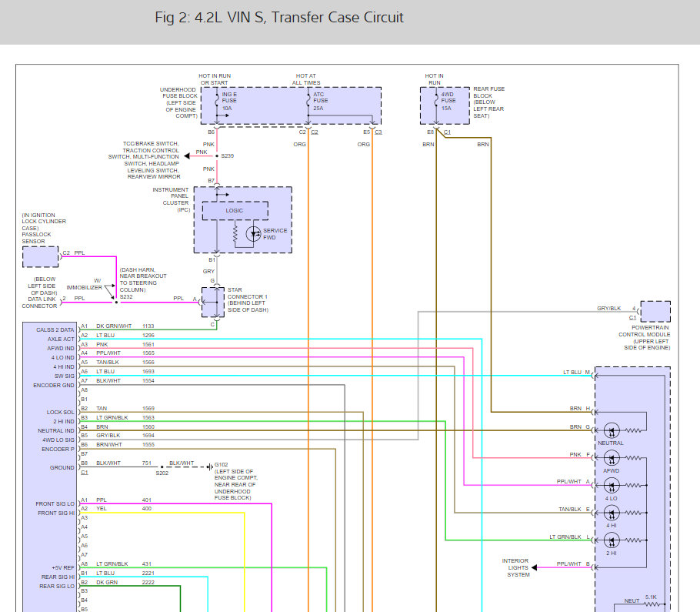Click the Powertrain Control Module box

coord(655,311)
